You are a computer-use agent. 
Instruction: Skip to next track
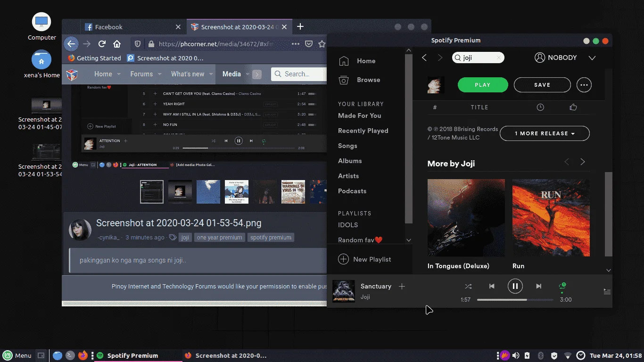click(539, 286)
